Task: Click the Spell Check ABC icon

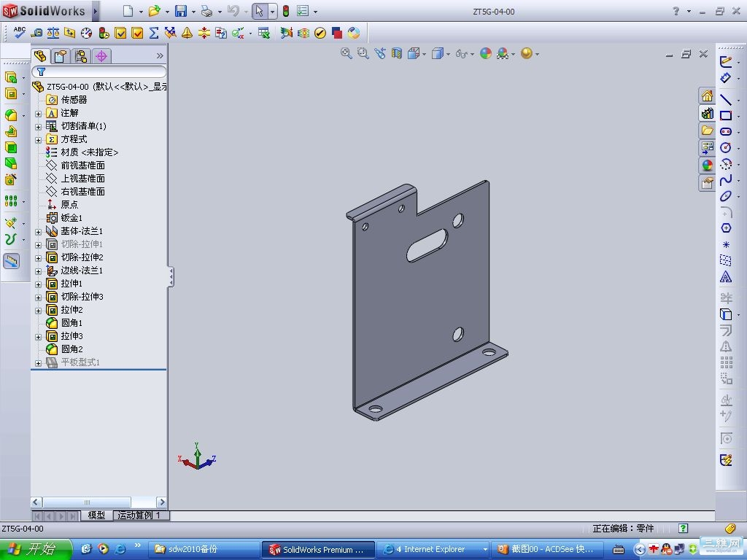Action: click(20, 32)
